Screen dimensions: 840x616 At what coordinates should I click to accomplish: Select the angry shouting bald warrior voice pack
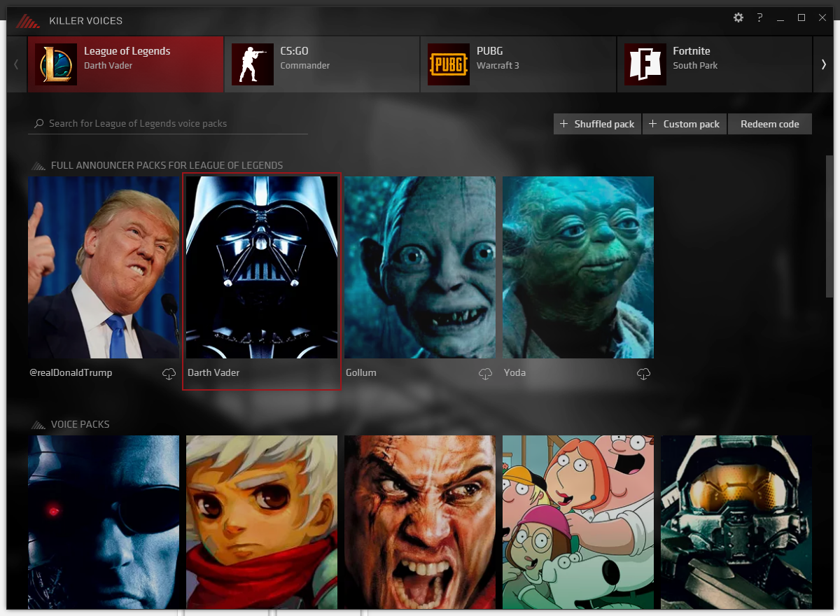420,522
